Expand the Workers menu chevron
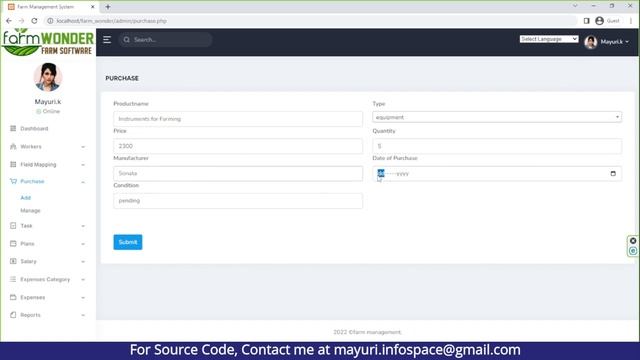The width and height of the screenshot is (640, 360). [x=83, y=147]
